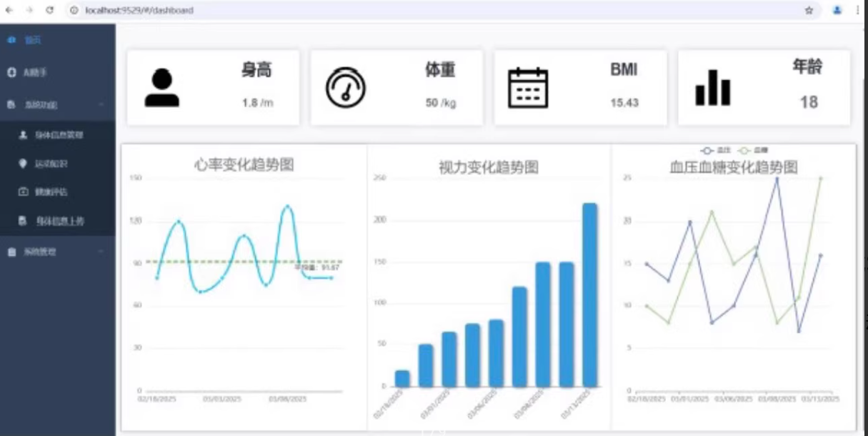Click the 年龄 card heading

[807, 66]
